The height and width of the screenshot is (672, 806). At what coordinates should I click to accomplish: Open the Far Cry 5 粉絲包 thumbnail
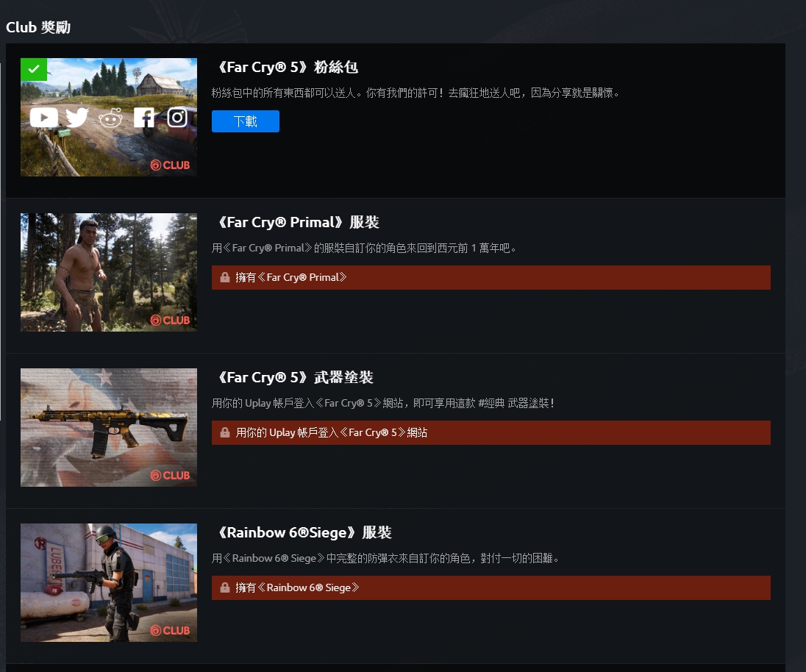tap(108, 117)
